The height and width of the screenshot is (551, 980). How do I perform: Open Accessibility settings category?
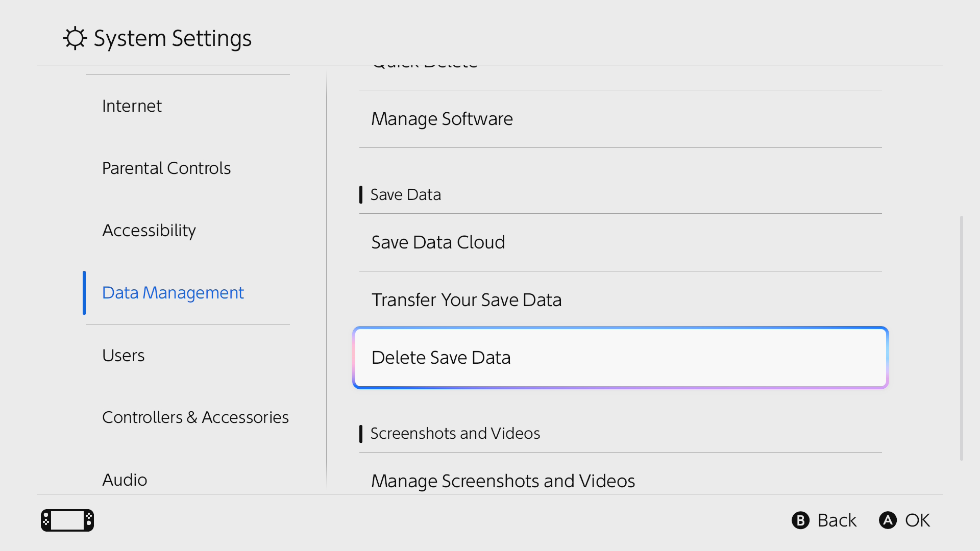pos(149,230)
